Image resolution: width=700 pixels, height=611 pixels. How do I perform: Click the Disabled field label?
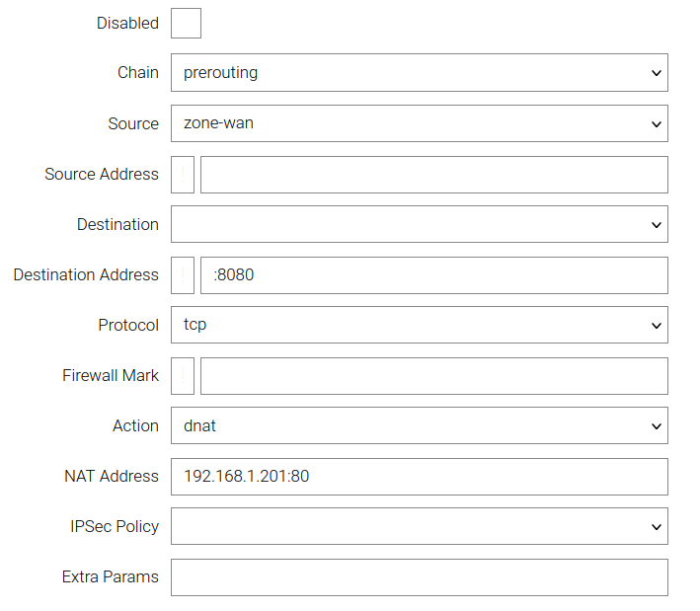tap(127, 23)
